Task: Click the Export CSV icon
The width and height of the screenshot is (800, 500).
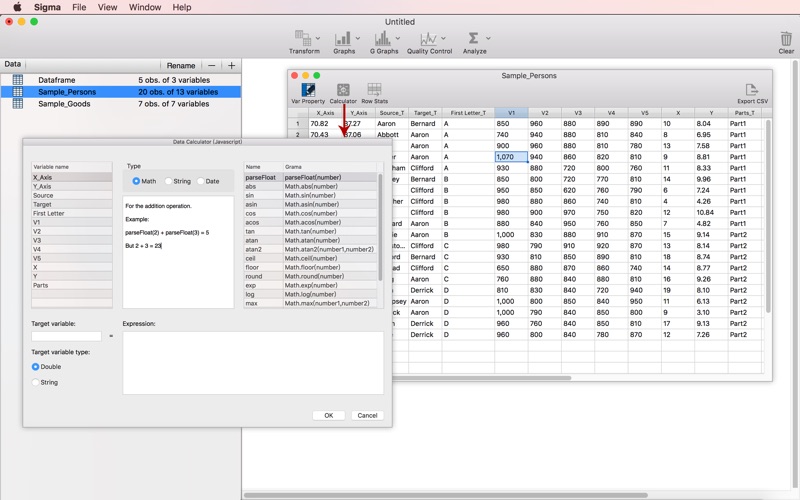Action: tap(752, 90)
